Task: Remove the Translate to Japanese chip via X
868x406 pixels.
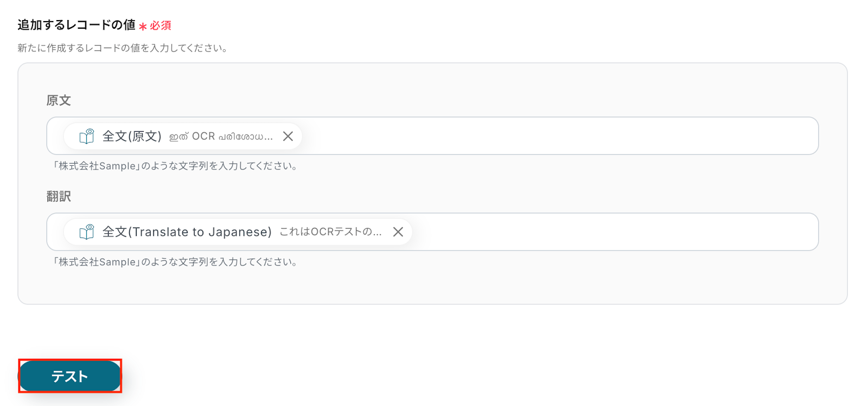Action: pyautogui.click(x=398, y=232)
